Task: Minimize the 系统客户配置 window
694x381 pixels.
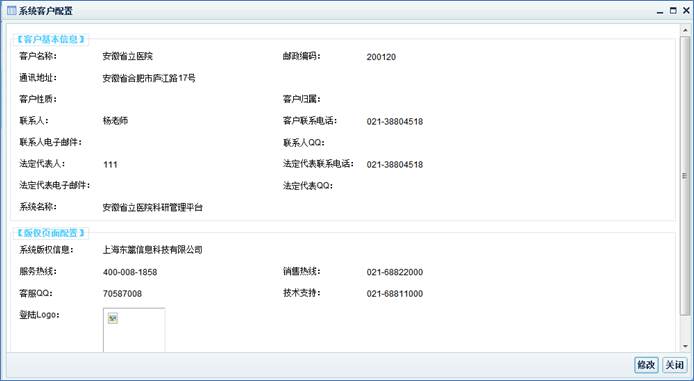Action: point(660,12)
